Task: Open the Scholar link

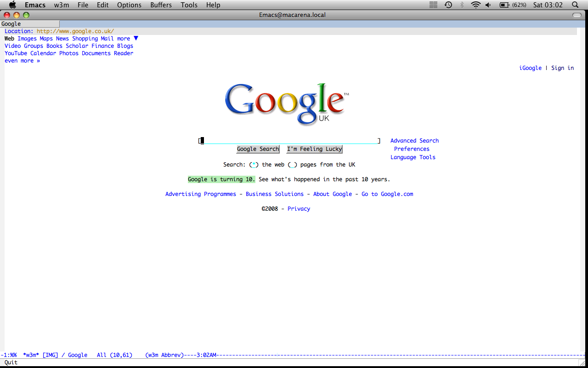Action: tap(77, 46)
